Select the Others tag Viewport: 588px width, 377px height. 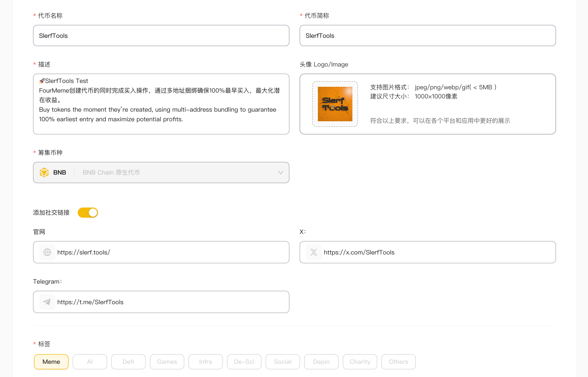(399, 362)
